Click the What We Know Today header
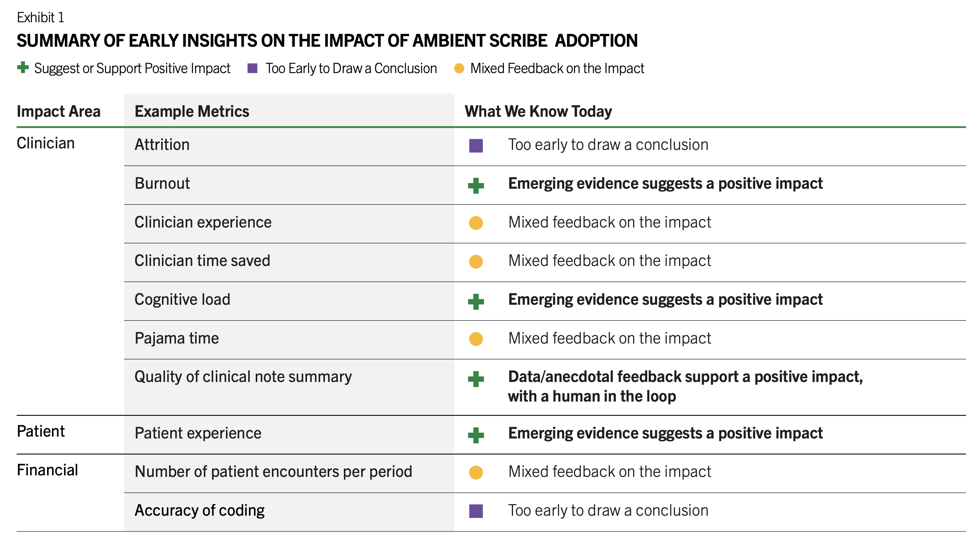 coord(538,112)
